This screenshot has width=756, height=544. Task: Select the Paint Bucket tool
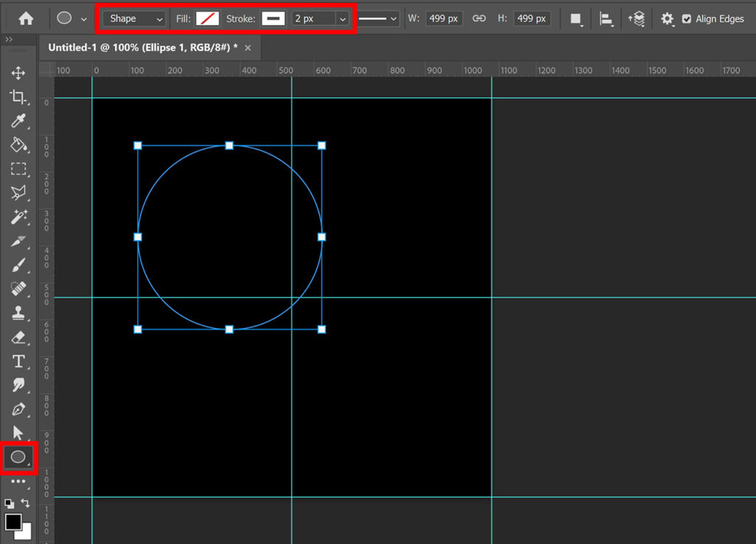[x=18, y=145]
